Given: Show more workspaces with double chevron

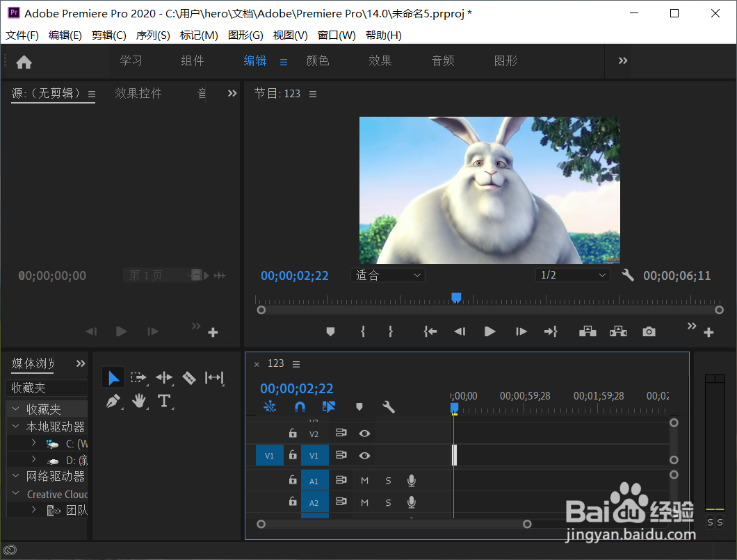Looking at the screenshot, I should [x=623, y=60].
